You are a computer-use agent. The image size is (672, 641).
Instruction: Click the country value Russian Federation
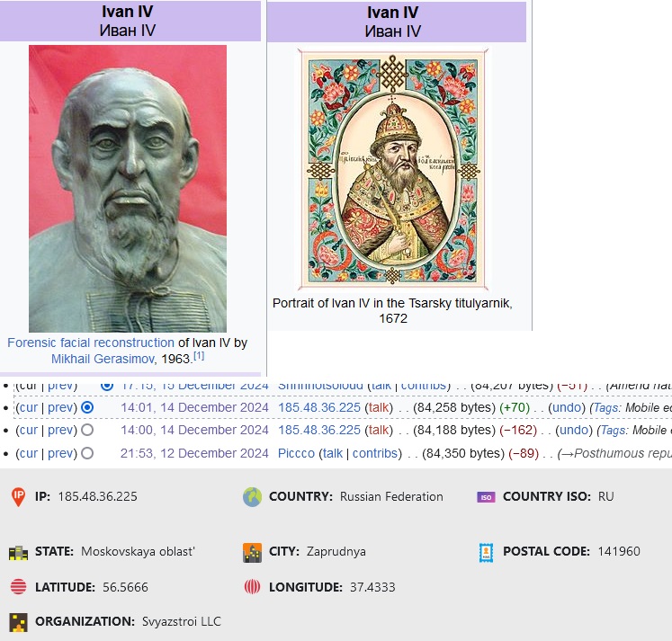click(x=391, y=496)
